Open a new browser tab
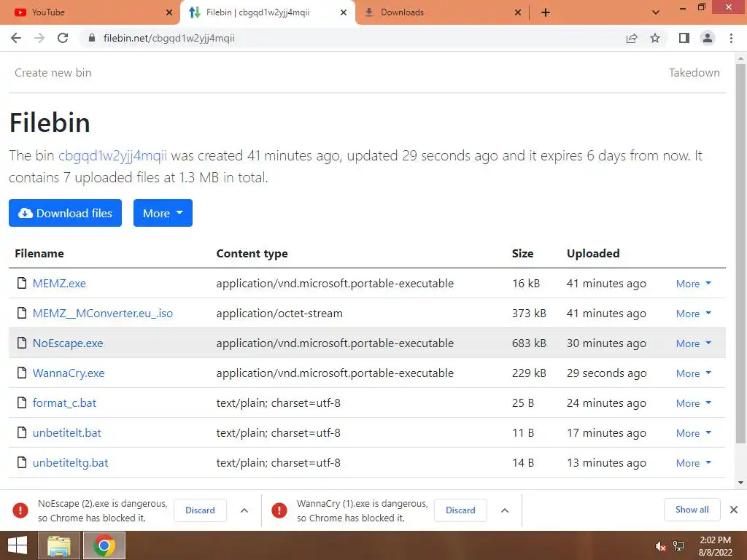 546,12
